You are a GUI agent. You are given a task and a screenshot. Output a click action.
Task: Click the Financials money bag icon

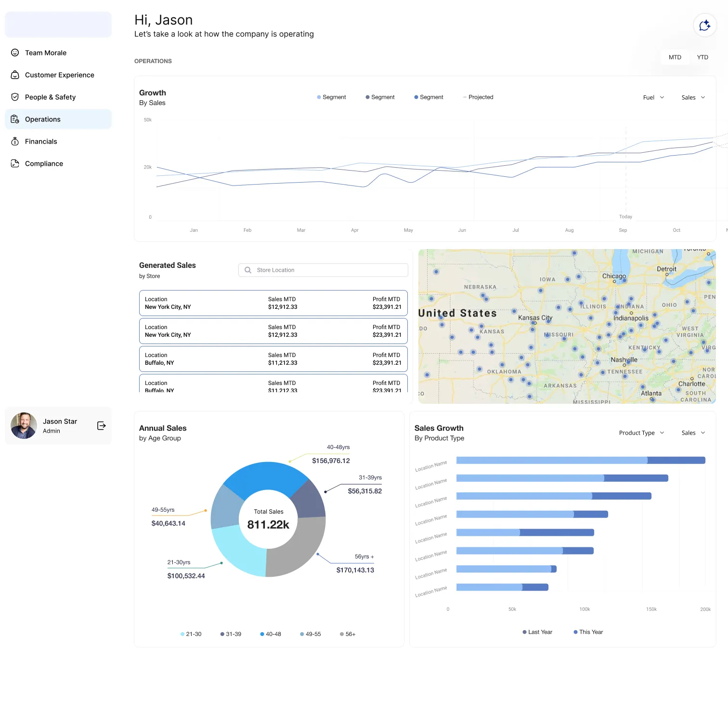pyautogui.click(x=15, y=141)
